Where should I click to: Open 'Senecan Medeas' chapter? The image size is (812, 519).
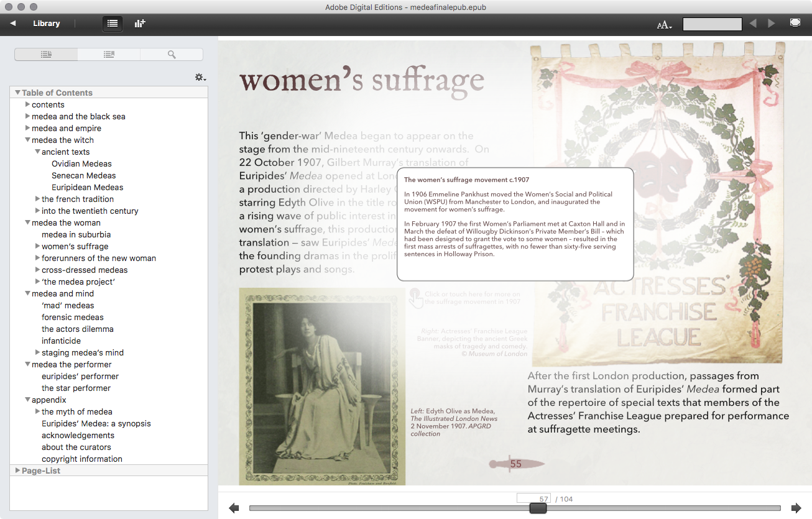[x=84, y=175]
